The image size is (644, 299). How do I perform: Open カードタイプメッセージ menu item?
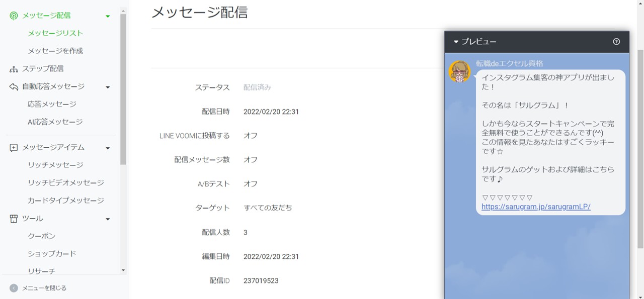pos(66,200)
